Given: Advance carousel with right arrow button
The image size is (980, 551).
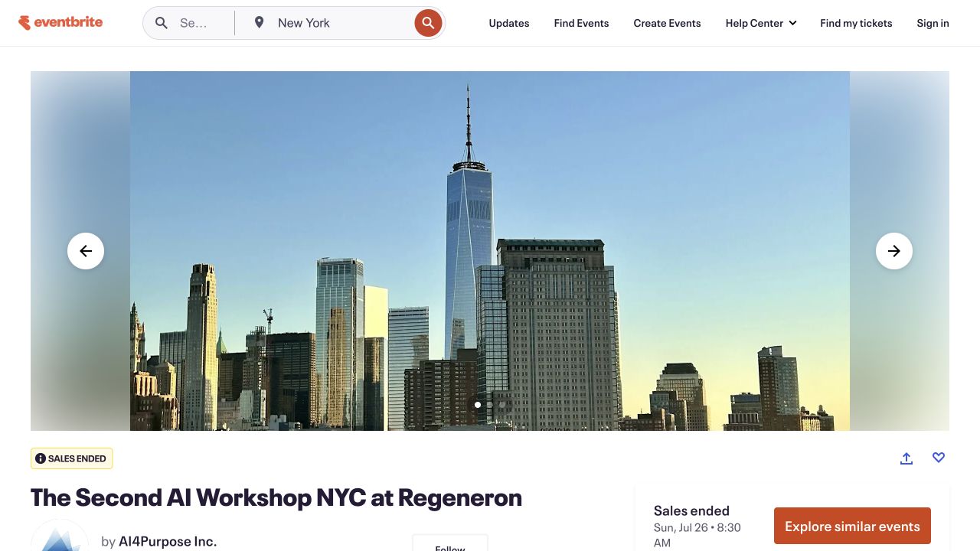Looking at the screenshot, I should [x=894, y=251].
